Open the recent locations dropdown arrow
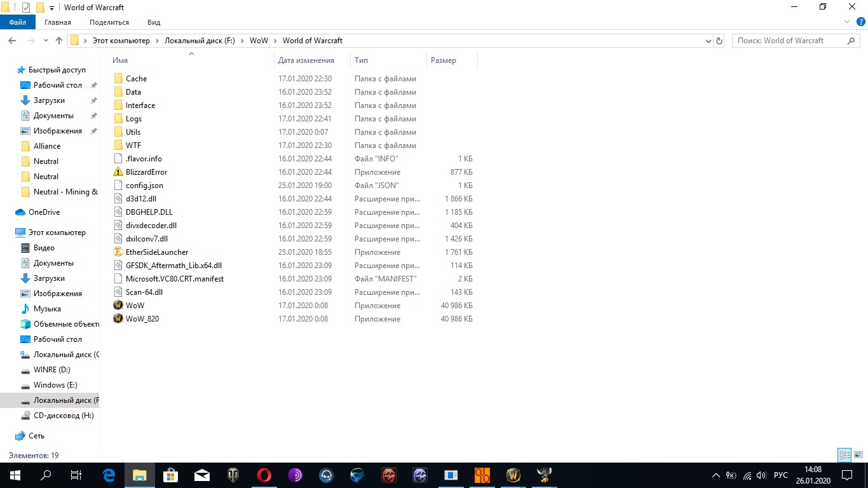The image size is (868, 488). coord(46,41)
